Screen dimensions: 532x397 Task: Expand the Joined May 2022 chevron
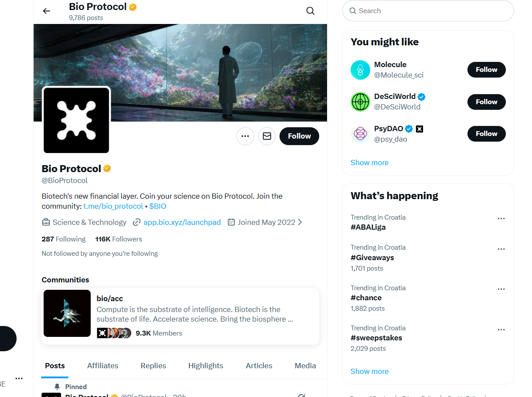(x=300, y=222)
